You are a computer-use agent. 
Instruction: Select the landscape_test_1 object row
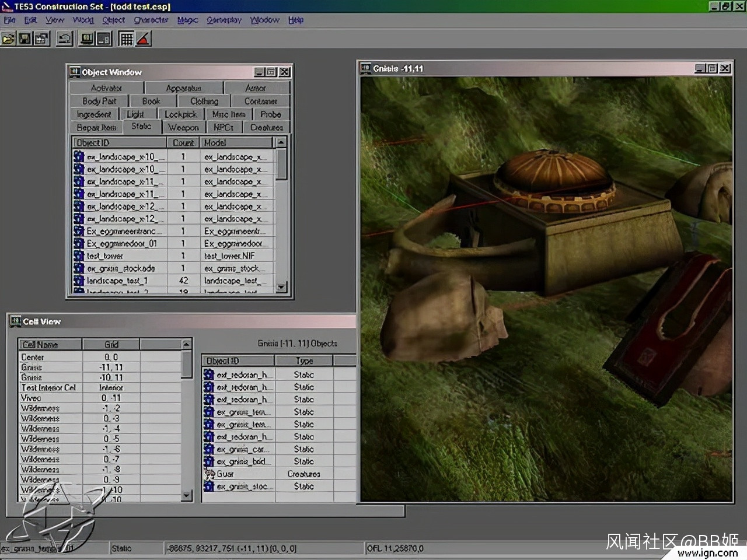tap(117, 281)
